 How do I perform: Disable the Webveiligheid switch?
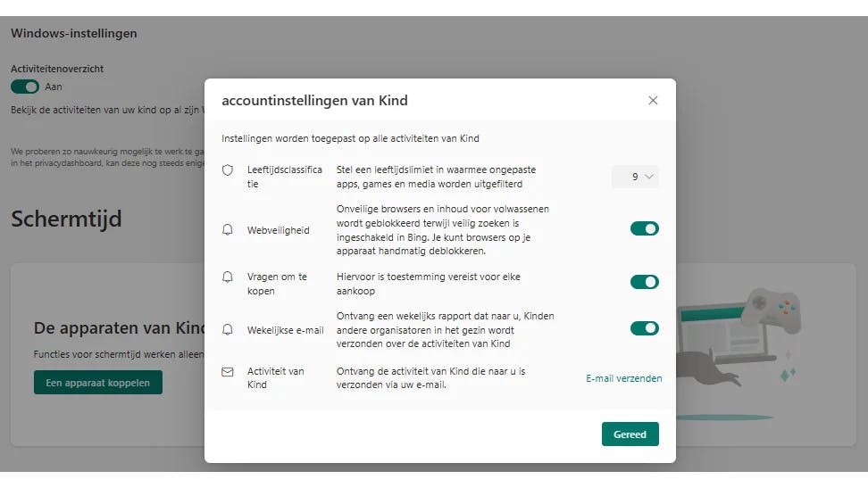coord(644,229)
